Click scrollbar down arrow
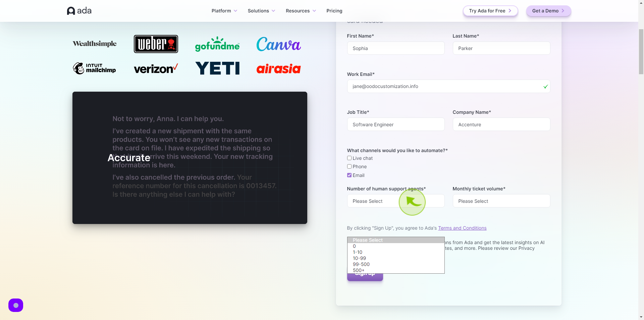The width and height of the screenshot is (644, 320). [x=641, y=317]
